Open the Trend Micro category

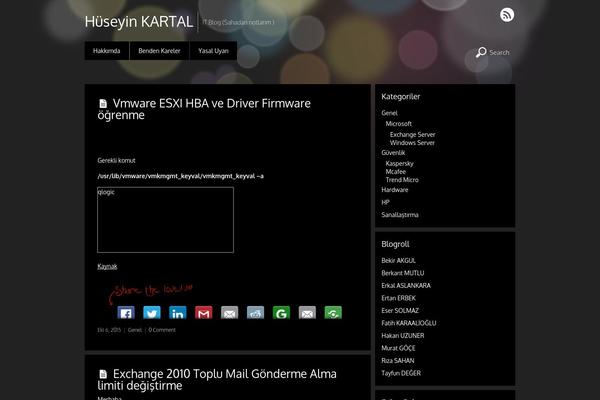click(x=402, y=180)
